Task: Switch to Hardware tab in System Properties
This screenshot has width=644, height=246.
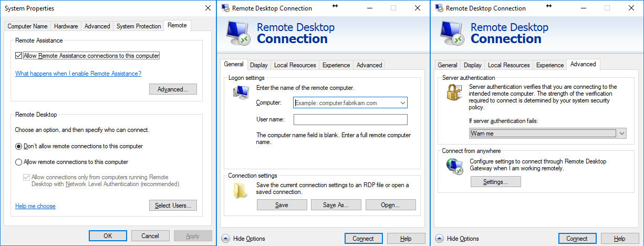Action: (66, 26)
